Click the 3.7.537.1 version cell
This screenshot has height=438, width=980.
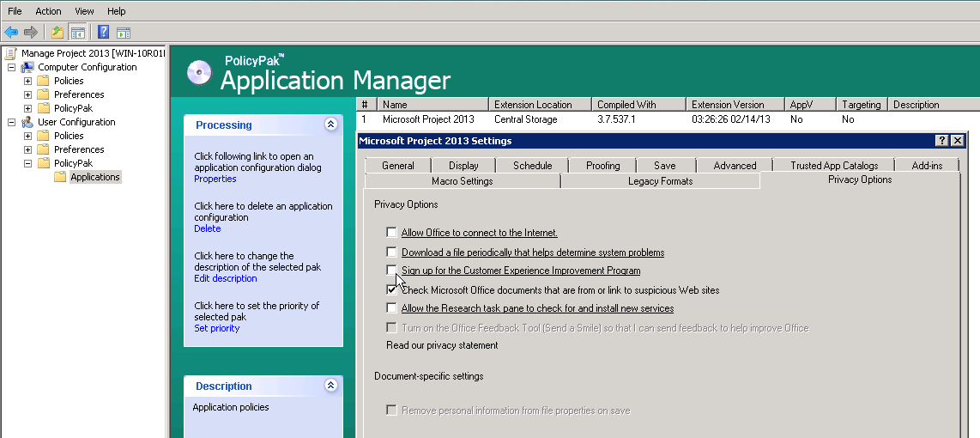(616, 119)
